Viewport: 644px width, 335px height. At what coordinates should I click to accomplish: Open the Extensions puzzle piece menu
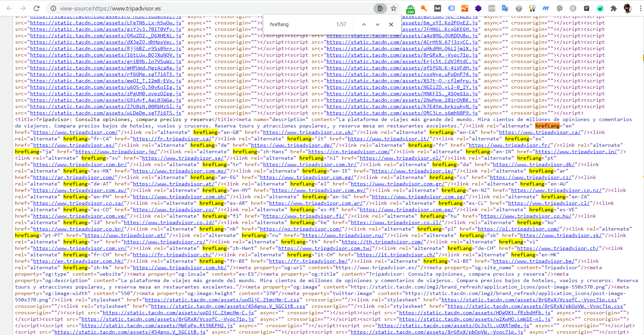click(x=614, y=8)
